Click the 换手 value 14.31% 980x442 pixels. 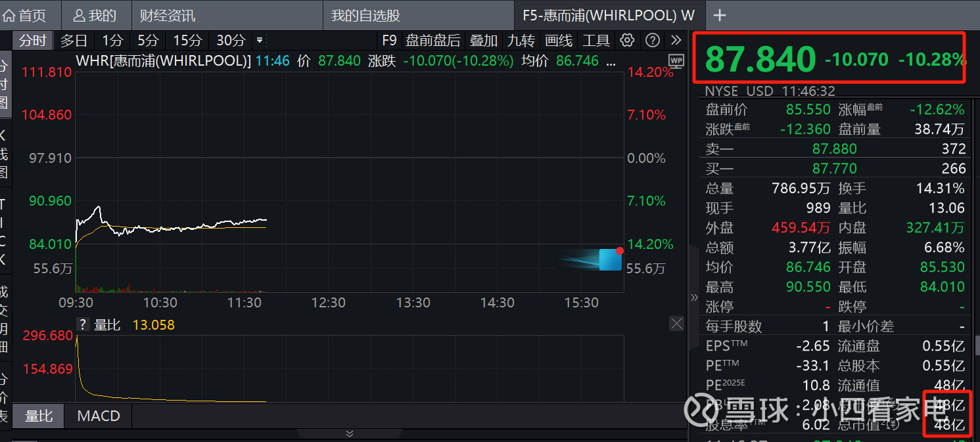pyautogui.click(x=941, y=188)
